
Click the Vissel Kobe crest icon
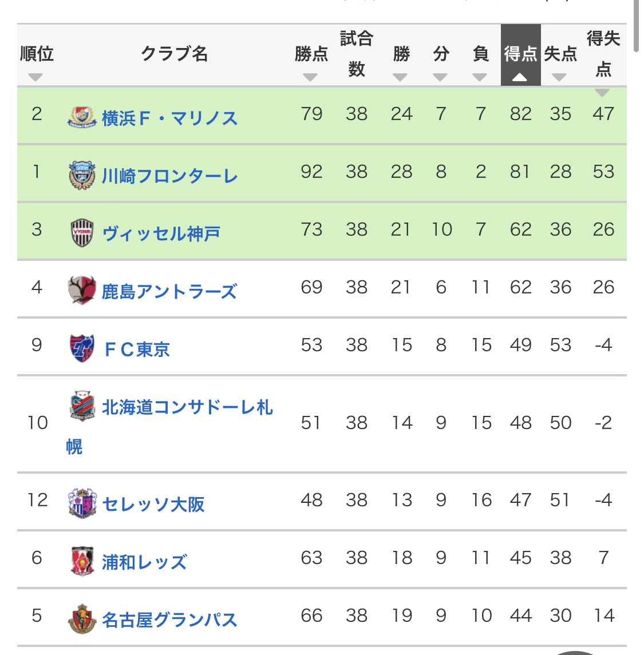tap(82, 233)
